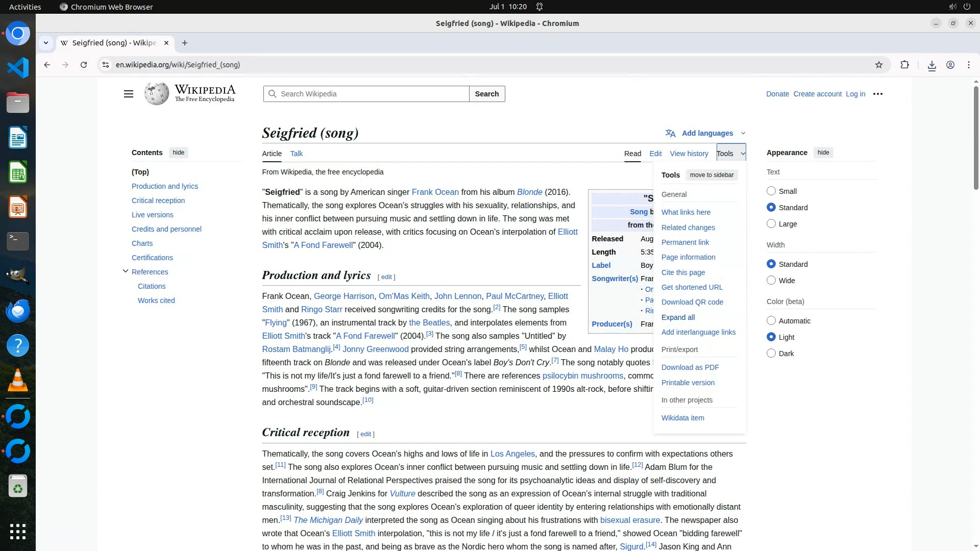Enable Dark color mode
Viewport: 980px width, 551px height.
[x=771, y=354]
